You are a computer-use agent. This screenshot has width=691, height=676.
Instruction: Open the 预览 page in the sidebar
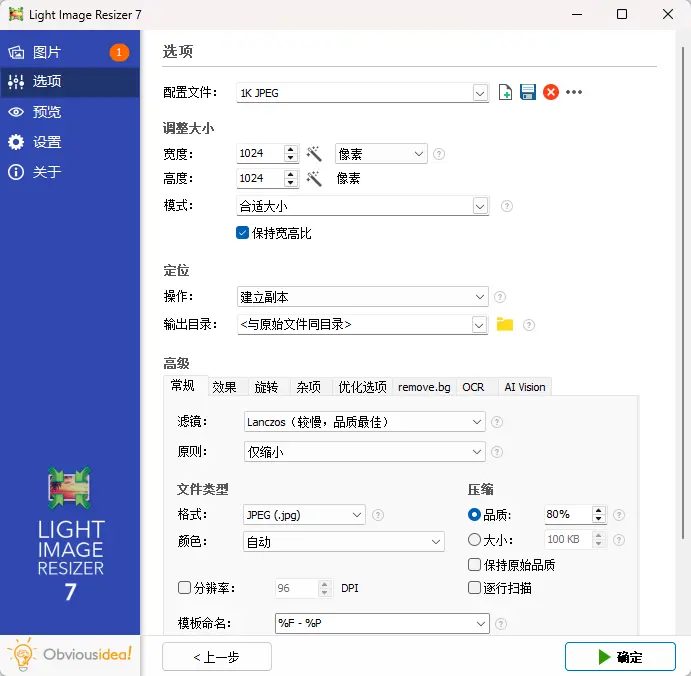(x=70, y=112)
